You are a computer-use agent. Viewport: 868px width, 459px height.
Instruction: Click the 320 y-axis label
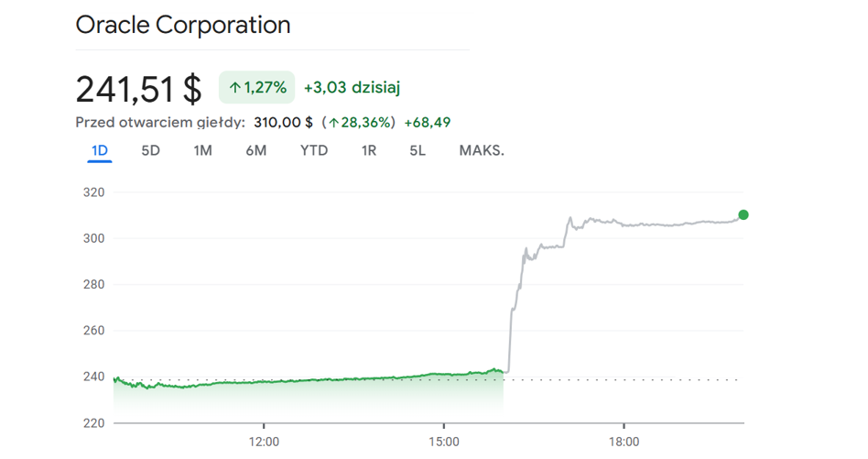(93, 192)
